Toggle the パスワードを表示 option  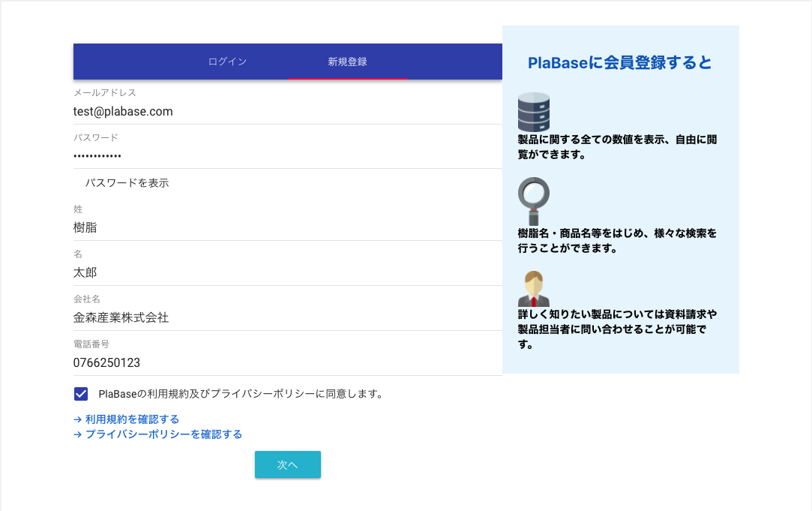(x=127, y=183)
